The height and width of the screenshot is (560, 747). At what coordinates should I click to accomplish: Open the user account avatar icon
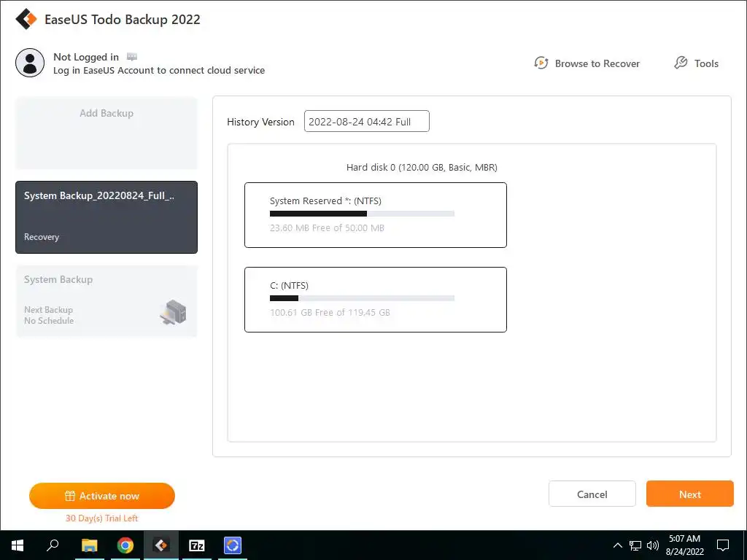coord(30,63)
